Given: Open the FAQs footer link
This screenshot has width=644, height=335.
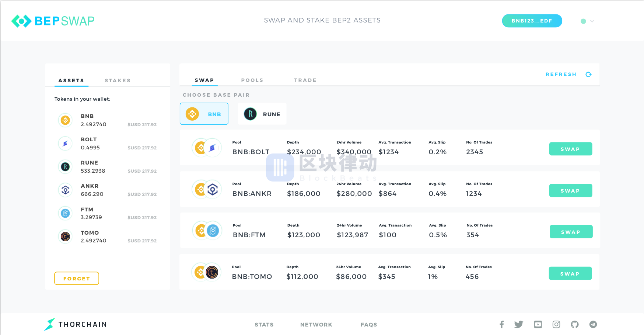Looking at the screenshot, I should pos(369,325).
